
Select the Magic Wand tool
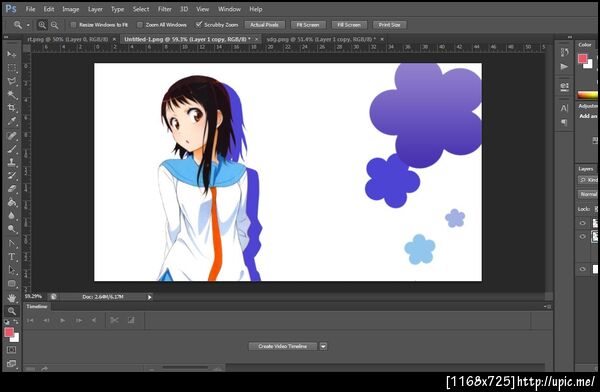coord(11,95)
